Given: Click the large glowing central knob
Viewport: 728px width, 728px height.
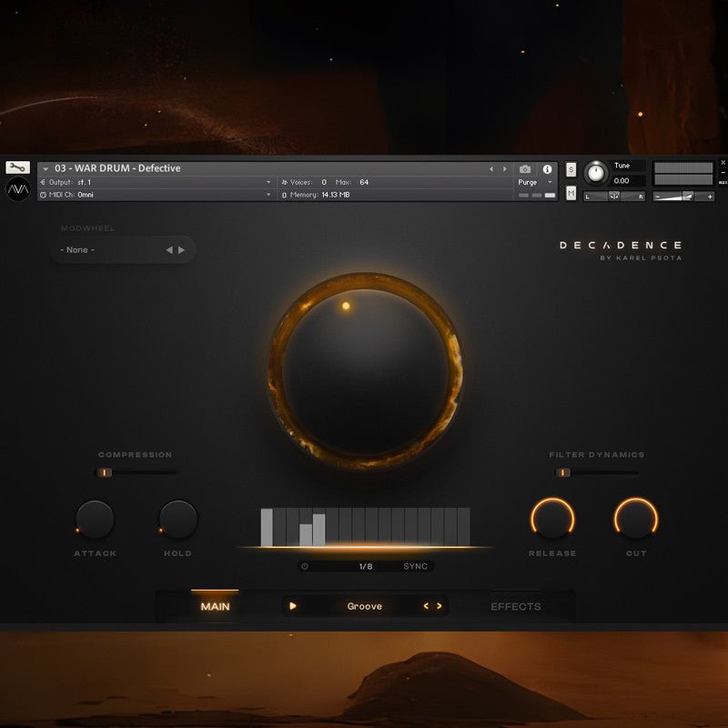Looking at the screenshot, I should click(x=366, y=371).
